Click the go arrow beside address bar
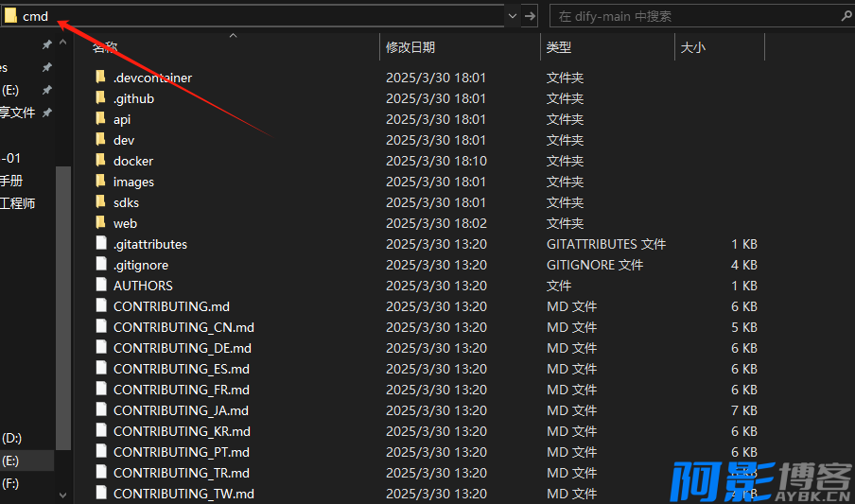Image resolution: width=855 pixels, height=504 pixels. coord(531,16)
